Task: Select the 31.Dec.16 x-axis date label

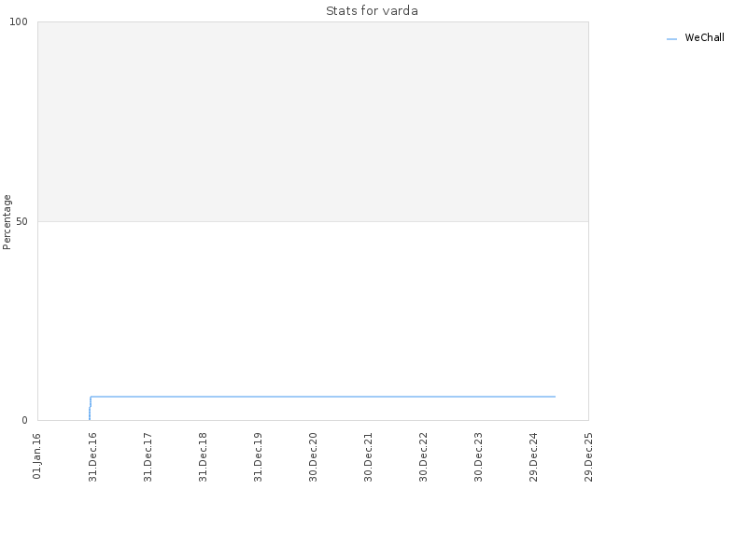Action: point(92,456)
